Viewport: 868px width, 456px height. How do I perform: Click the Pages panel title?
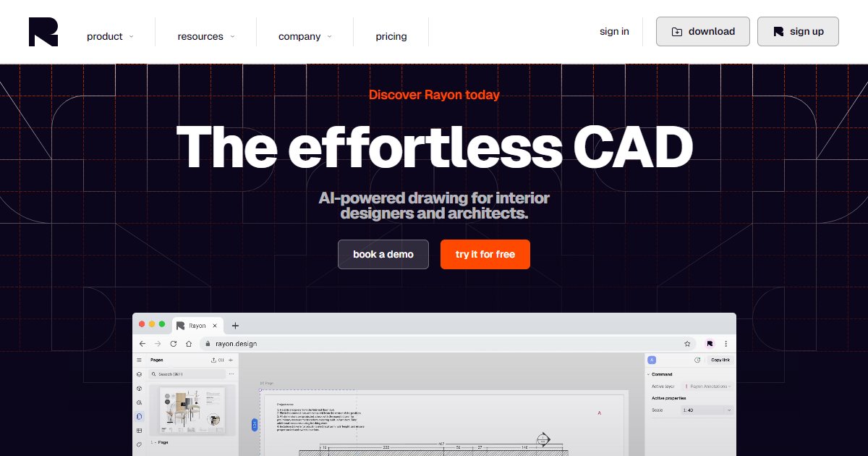coord(157,360)
